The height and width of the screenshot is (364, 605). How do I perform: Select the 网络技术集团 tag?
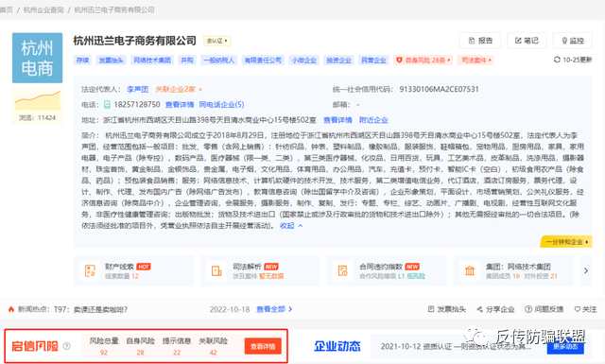pos(152,61)
